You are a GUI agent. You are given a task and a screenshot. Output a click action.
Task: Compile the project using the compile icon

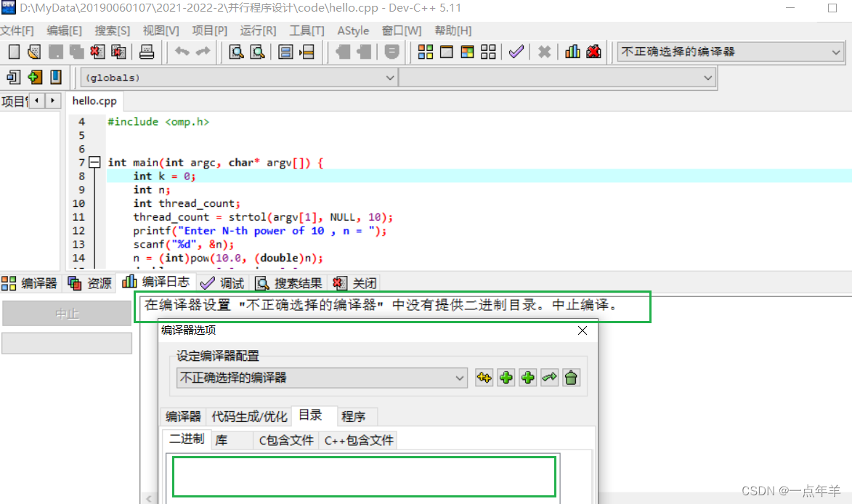(425, 52)
